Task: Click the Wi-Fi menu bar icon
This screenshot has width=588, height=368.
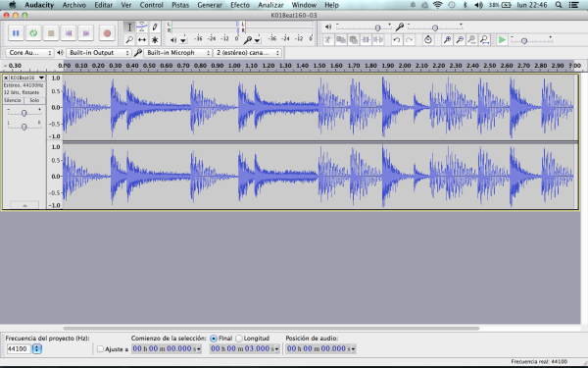Action: [437, 5]
